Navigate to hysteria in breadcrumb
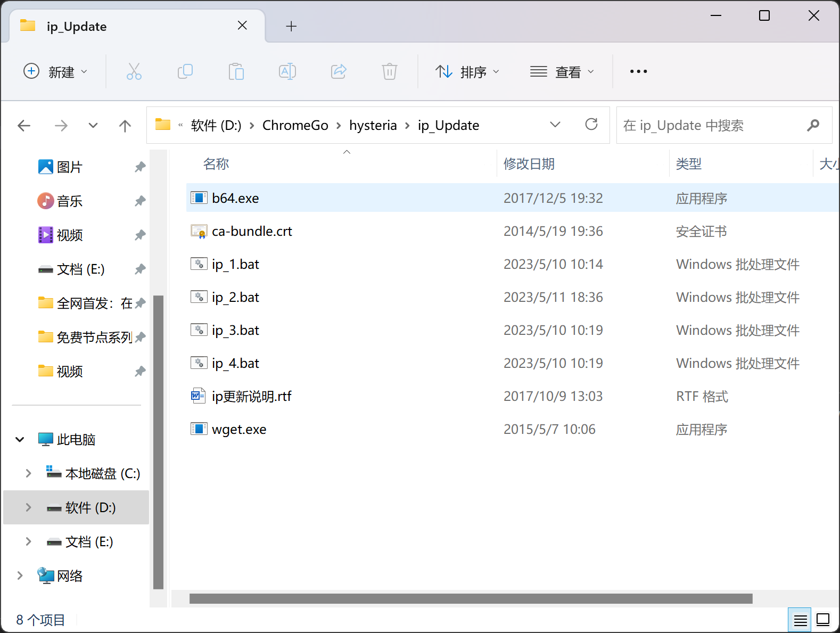The image size is (840, 633). coord(373,125)
